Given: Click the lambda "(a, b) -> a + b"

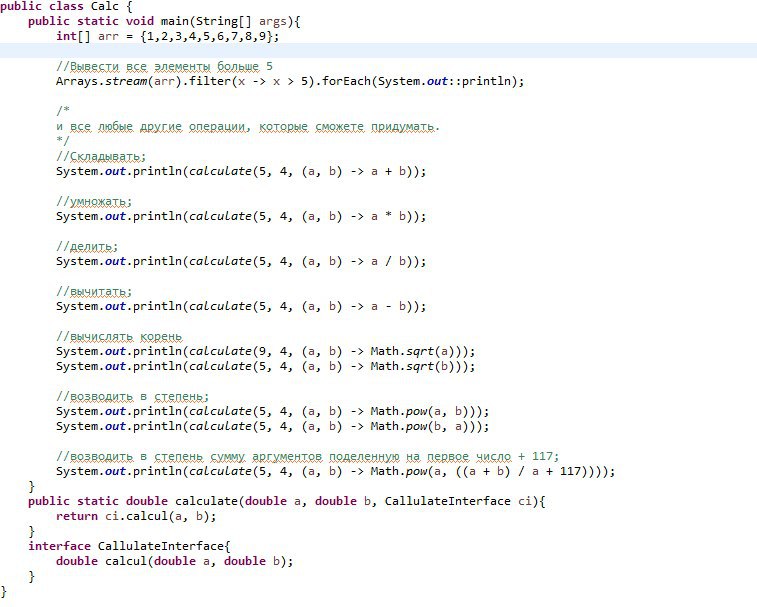Looking at the screenshot, I should 354,171.
